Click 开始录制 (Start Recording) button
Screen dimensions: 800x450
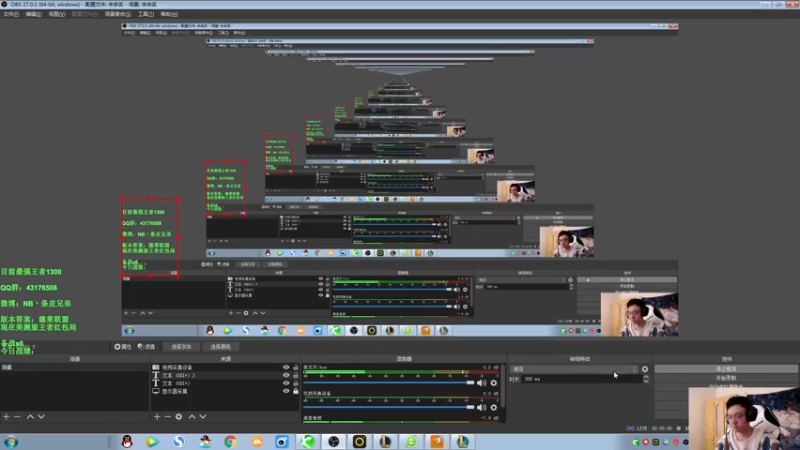[x=726, y=378]
